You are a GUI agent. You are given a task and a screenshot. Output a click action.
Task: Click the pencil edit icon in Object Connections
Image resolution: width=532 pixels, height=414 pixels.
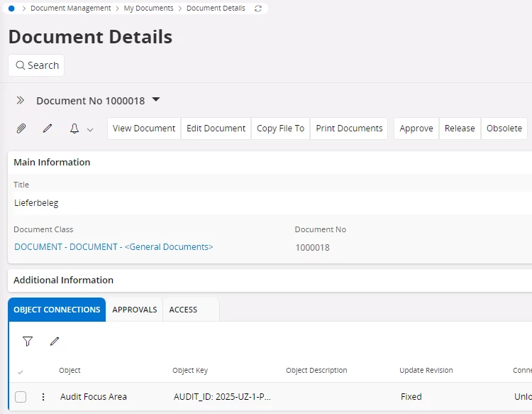[55, 342]
